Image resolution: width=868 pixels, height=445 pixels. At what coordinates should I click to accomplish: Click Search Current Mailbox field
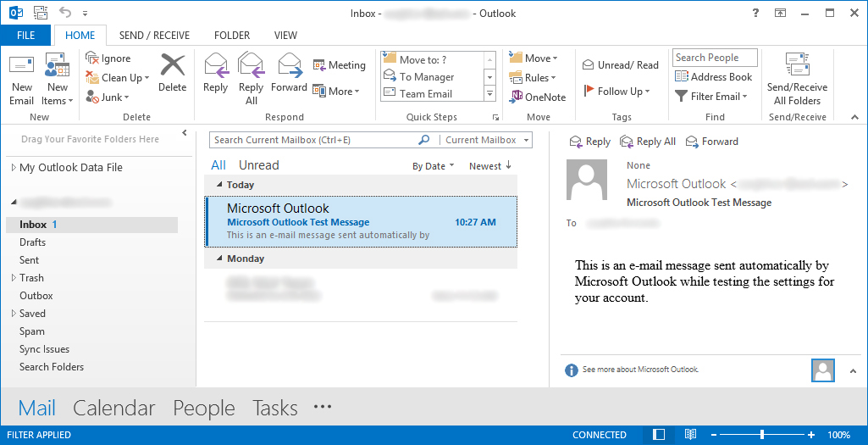coord(314,140)
